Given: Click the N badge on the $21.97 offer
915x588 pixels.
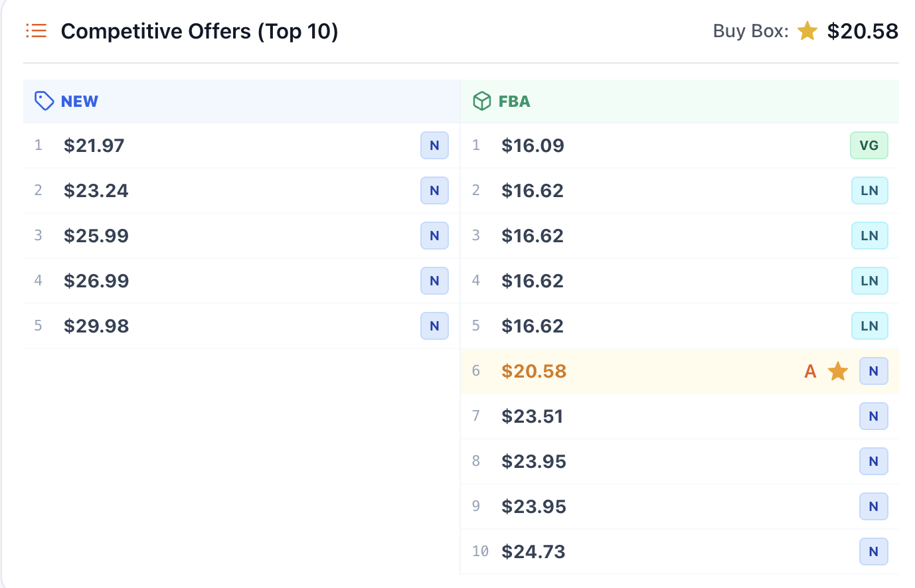Looking at the screenshot, I should point(434,145).
